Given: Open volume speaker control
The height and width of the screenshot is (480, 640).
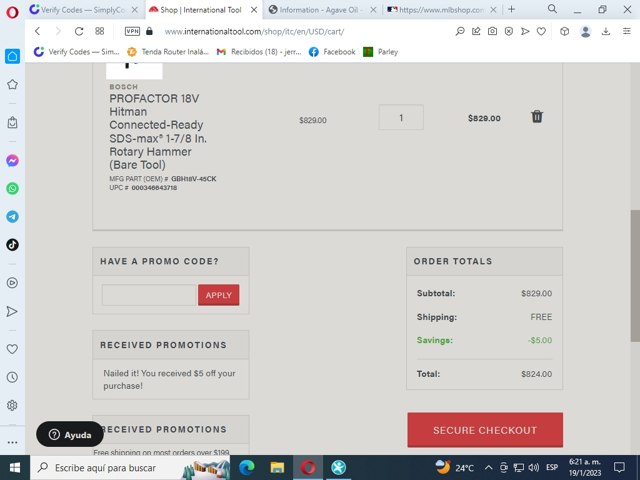Looking at the screenshot, I should coord(533,468).
